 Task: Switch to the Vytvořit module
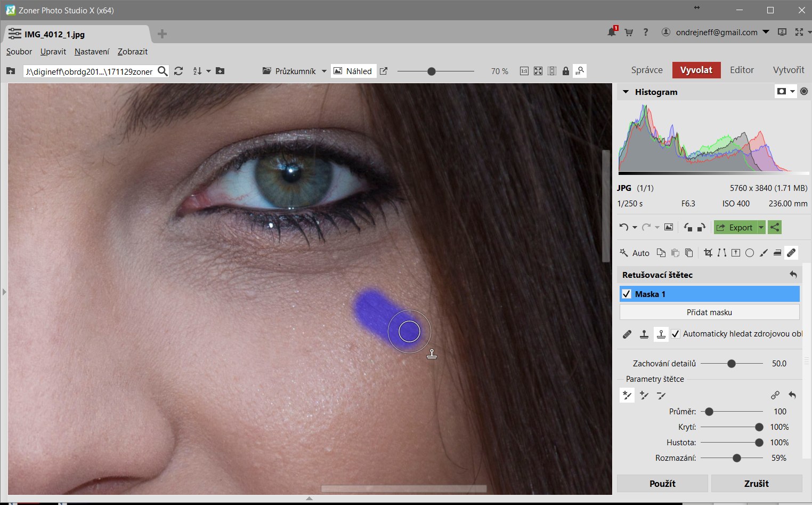click(789, 70)
